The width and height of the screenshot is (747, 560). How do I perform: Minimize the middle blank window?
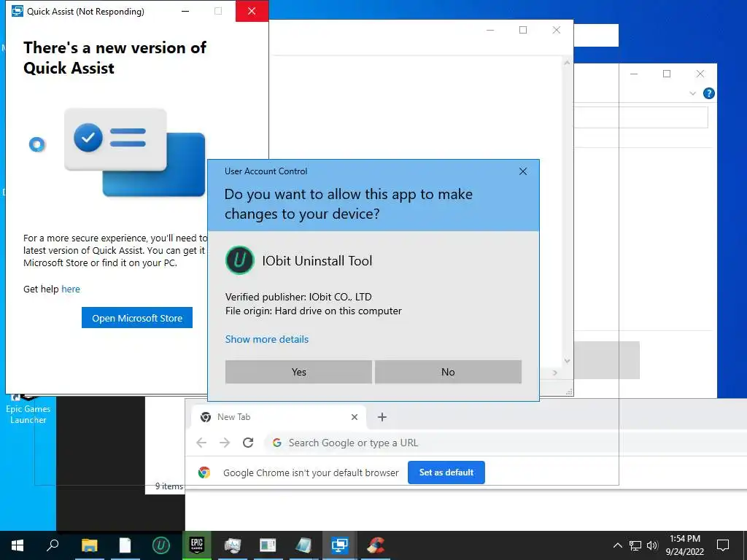click(x=489, y=30)
